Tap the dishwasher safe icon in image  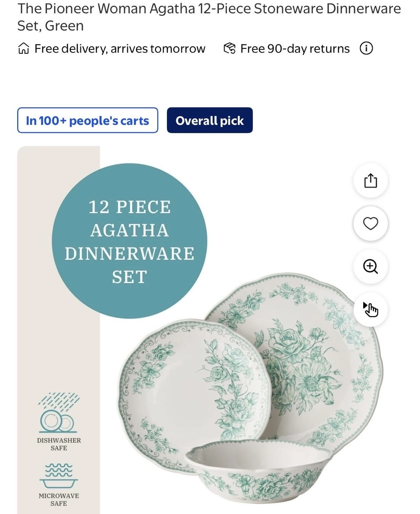(x=59, y=413)
